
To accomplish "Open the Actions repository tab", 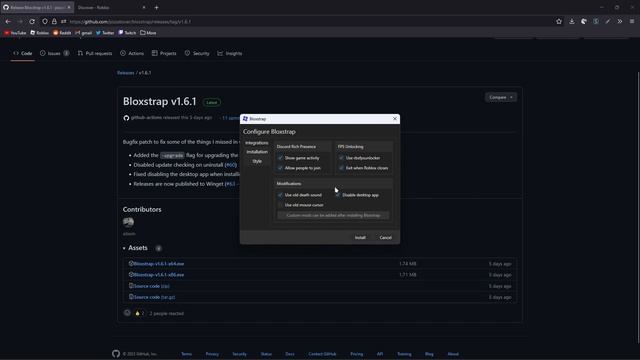I will point(132,53).
